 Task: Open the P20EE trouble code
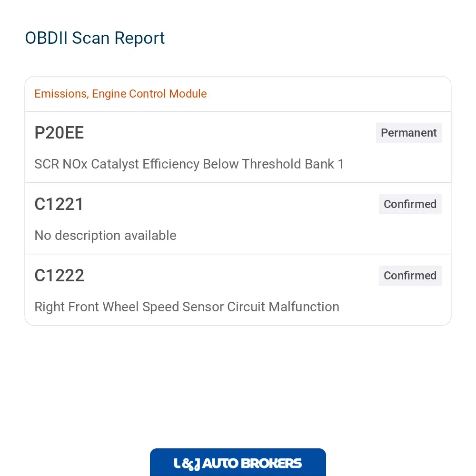[59, 133]
